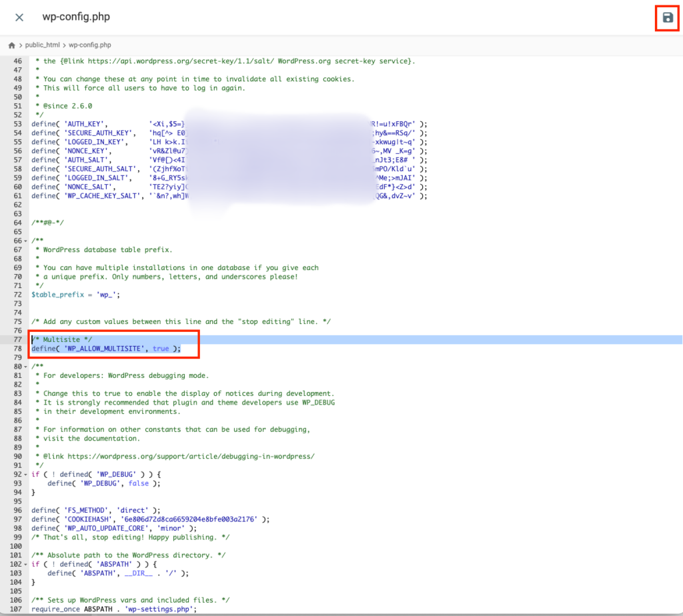
Task: Click the "/**#@-*/" line at line 64
Action: pos(47,223)
